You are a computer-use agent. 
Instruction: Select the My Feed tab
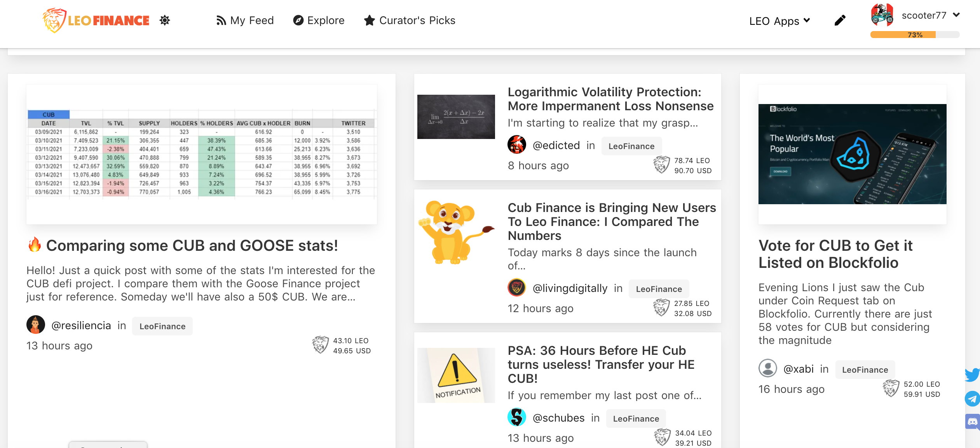click(245, 20)
